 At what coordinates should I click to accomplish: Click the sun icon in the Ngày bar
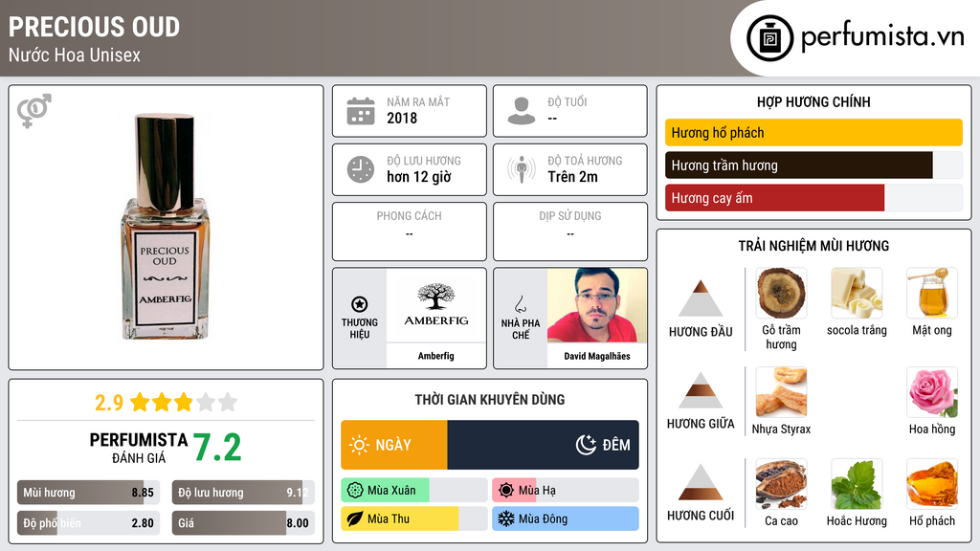click(359, 445)
